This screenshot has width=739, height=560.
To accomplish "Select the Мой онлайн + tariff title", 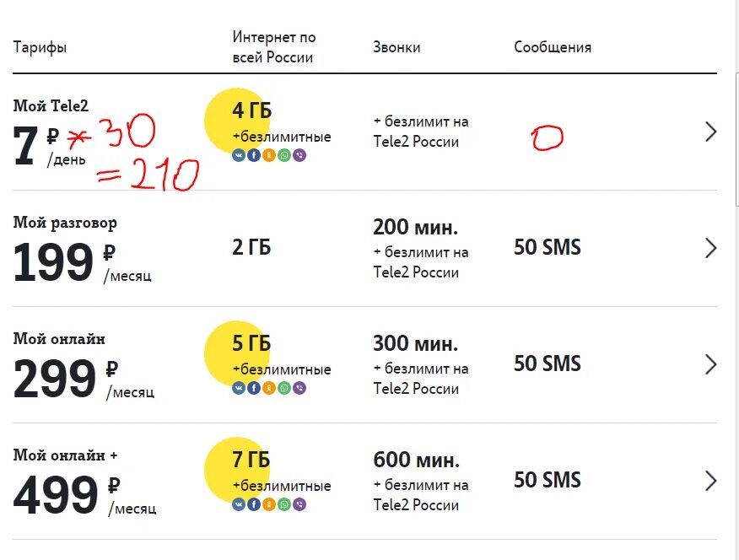I will pyautogui.click(x=65, y=455).
